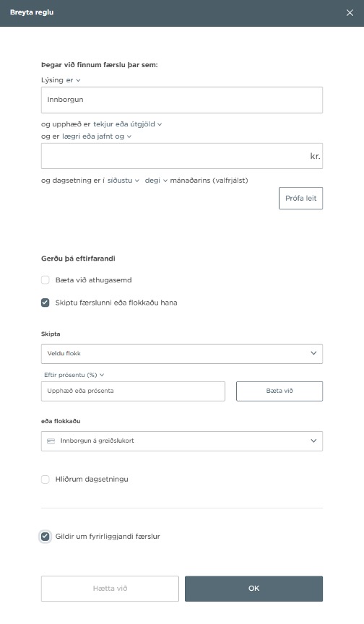364x624 pixels.
Task: Cancel with the Hætta við button
Action: (x=110, y=589)
